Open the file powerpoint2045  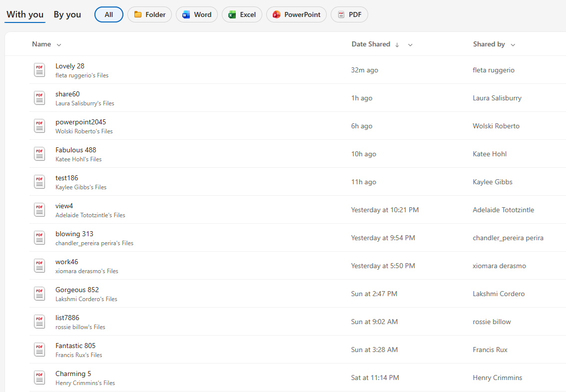(x=80, y=122)
